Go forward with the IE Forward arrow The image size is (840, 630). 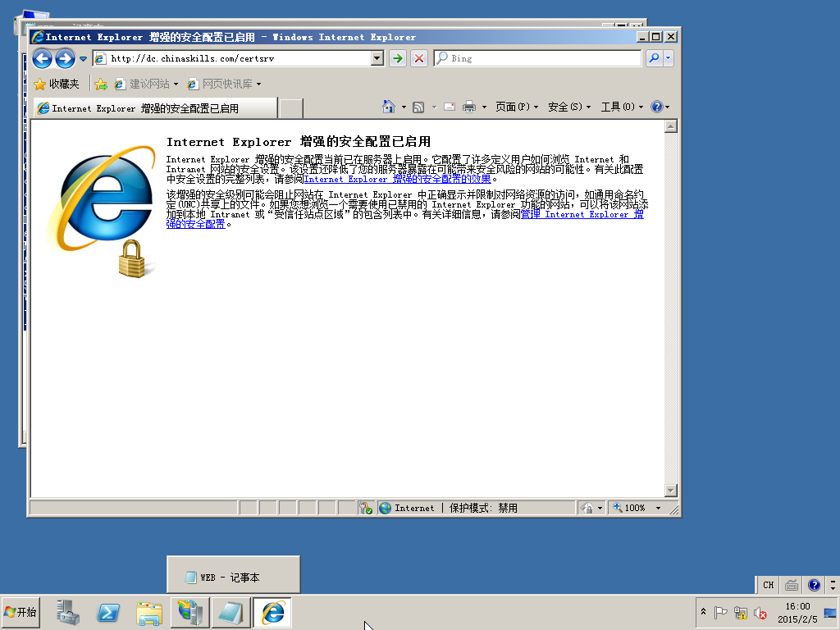[65, 58]
